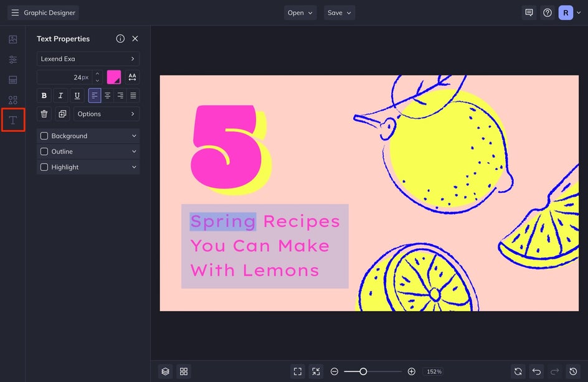Fit canvas to screen
This screenshot has height=382, width=588.
point(298,371)
